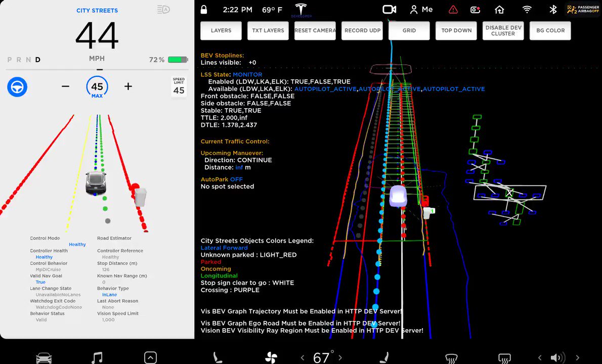Tap 'No spot selected' text

click(x=227, y=187)
